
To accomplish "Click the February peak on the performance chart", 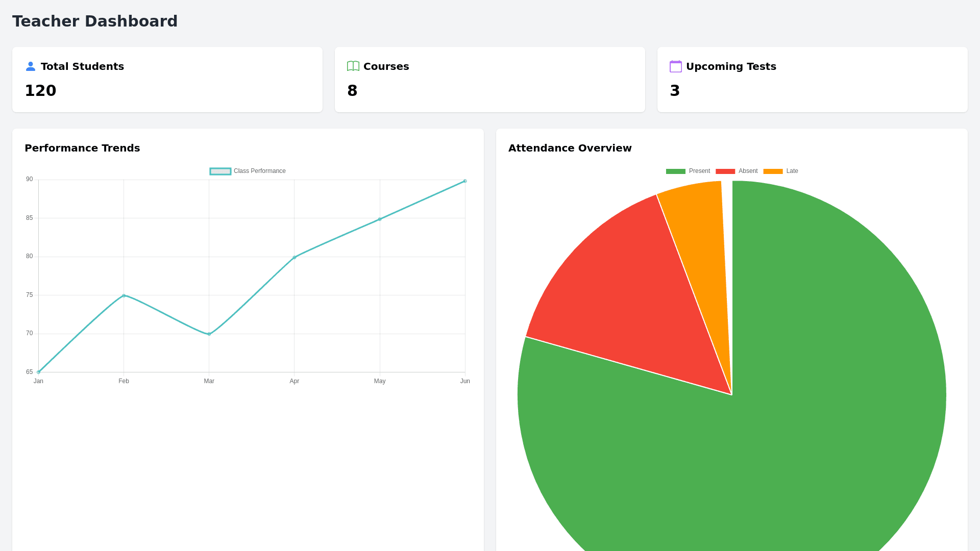I will [124, 295].
